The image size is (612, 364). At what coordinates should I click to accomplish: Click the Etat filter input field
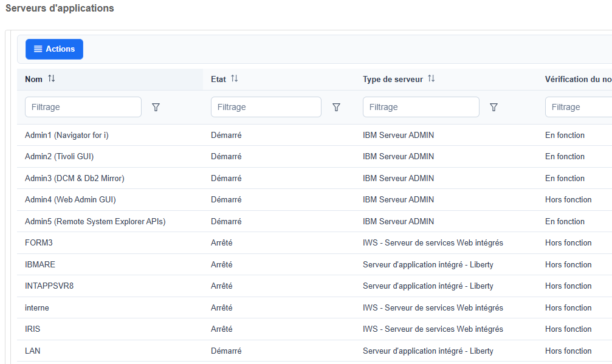pyautogui.click(x=266, y=107)
